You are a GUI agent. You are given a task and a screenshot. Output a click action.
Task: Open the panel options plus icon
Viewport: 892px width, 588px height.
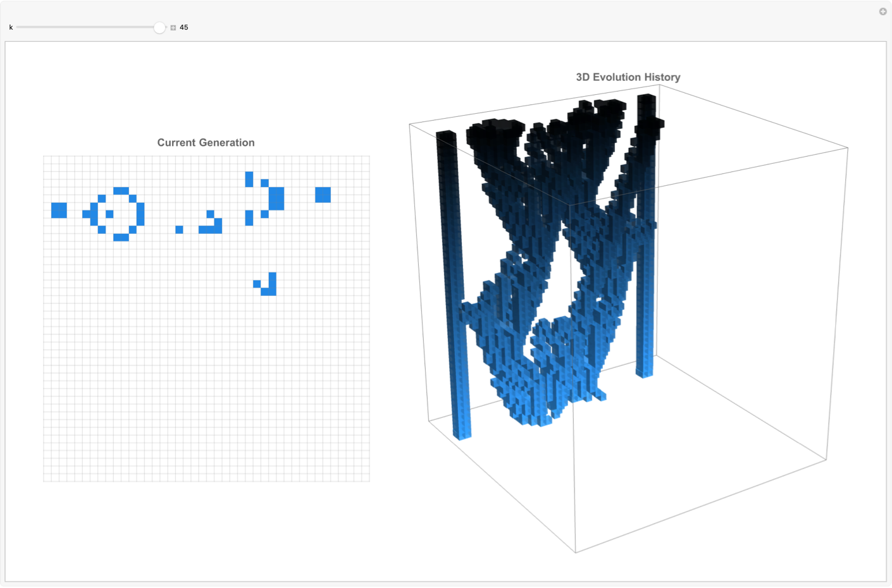pos(883,11)
